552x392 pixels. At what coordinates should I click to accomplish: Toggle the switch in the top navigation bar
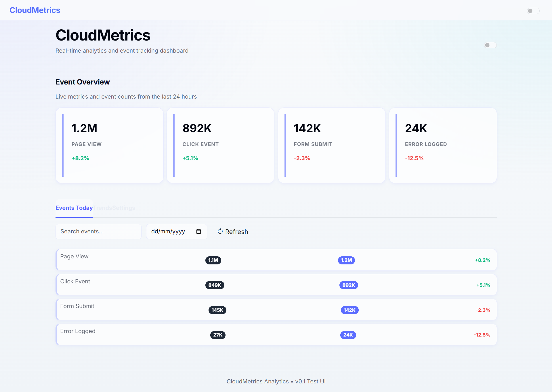pos(533,11)
